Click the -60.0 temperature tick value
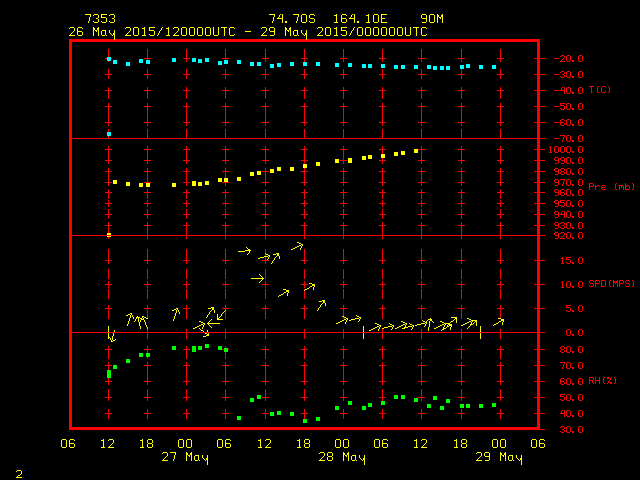 click(569, 122)
